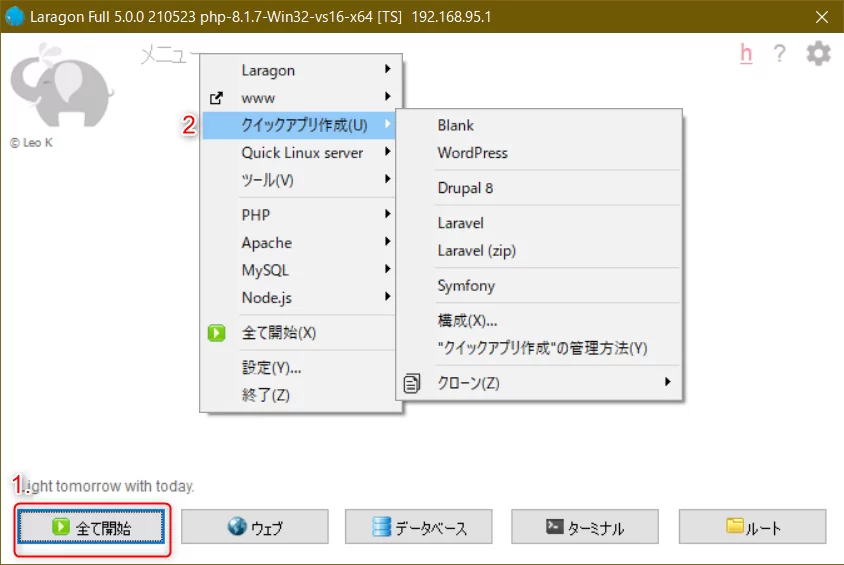Image resolution: width=844 pixels, height=565 pixels.
Task: Click the Laragon title bar app icon
Action: (x=15, y=16)
